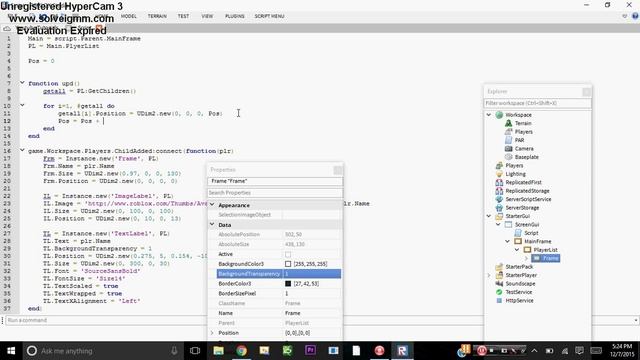Click the PlayerList frame icon
Image resolution: width=640 pixels, height=360 pixels.
click(x=527, y=250)
